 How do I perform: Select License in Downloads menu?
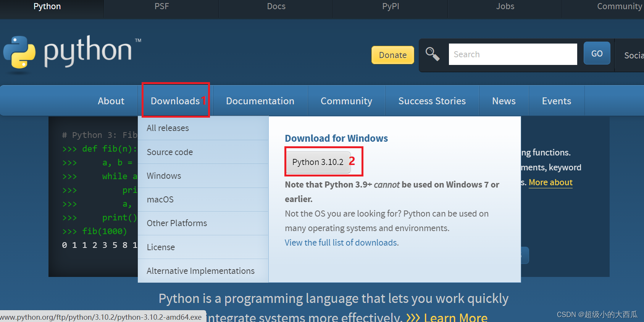click(x=203, y=247)
